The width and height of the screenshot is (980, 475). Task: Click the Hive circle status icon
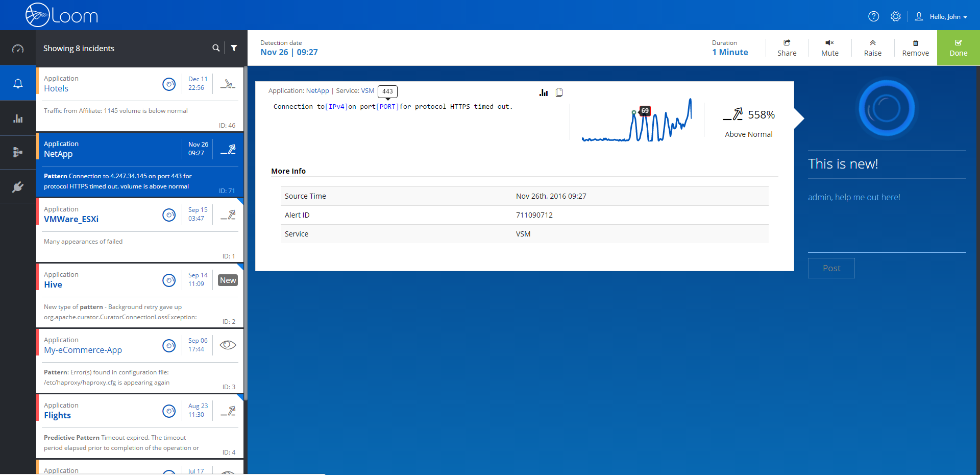[x=169, y=280]
